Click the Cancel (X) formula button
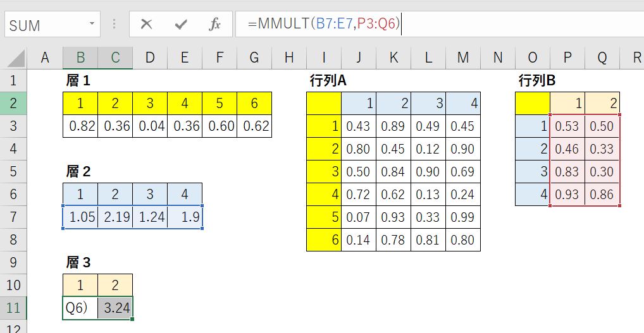 147,25
